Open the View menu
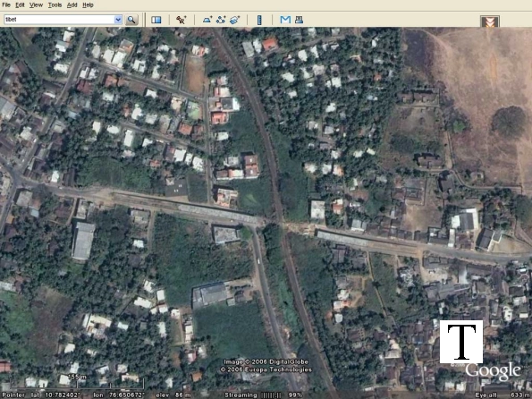This screenshot has width=532, height=399. pyautogui.click(x=36, y=5)
